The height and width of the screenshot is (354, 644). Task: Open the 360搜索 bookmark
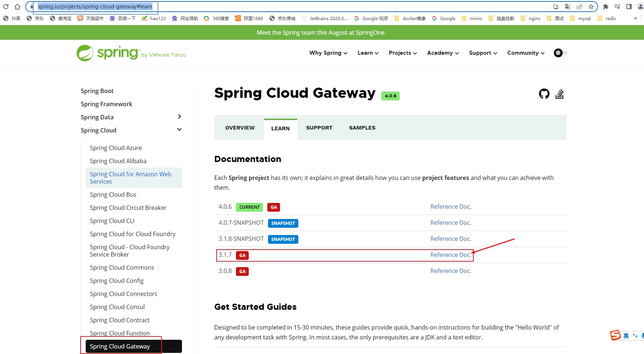point(217,18)
